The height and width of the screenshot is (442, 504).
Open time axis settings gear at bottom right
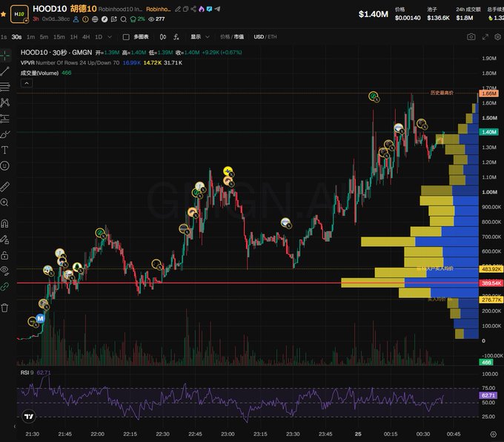coord(494,435)
